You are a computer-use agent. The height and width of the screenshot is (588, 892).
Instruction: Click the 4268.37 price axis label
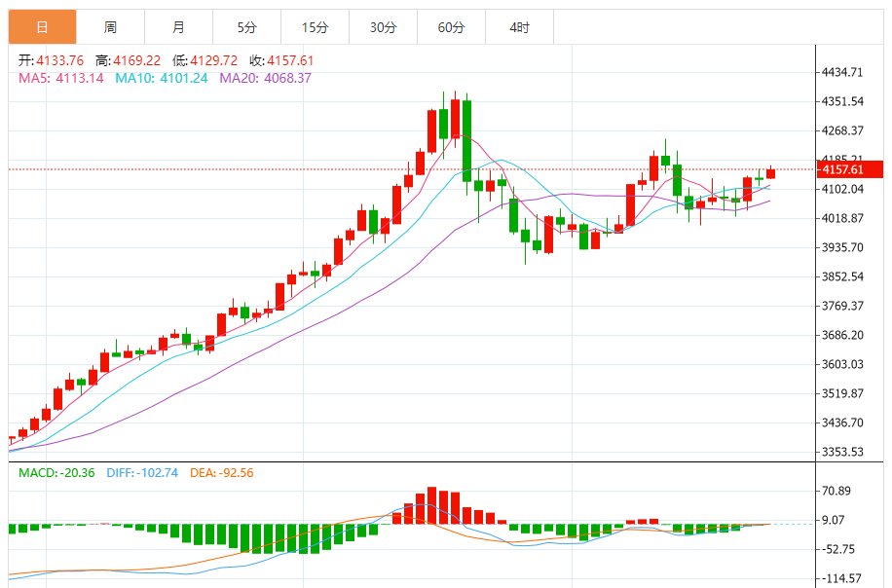pos(842,130)
